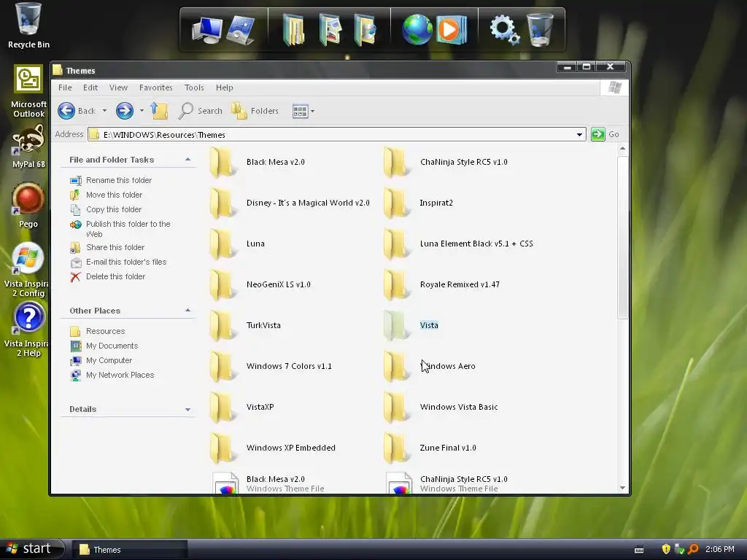
Task: Go to My Network Places
Action: (112, 376)
